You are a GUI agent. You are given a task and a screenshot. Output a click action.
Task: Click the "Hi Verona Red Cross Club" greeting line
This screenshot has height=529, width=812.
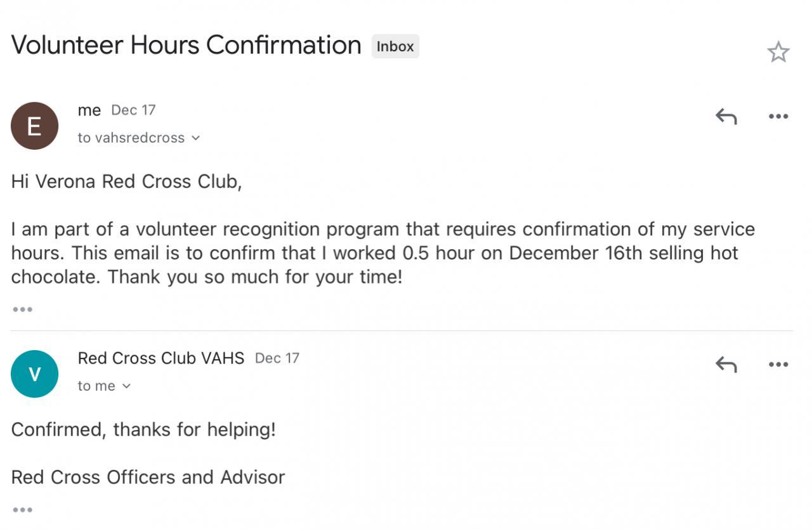126,181
